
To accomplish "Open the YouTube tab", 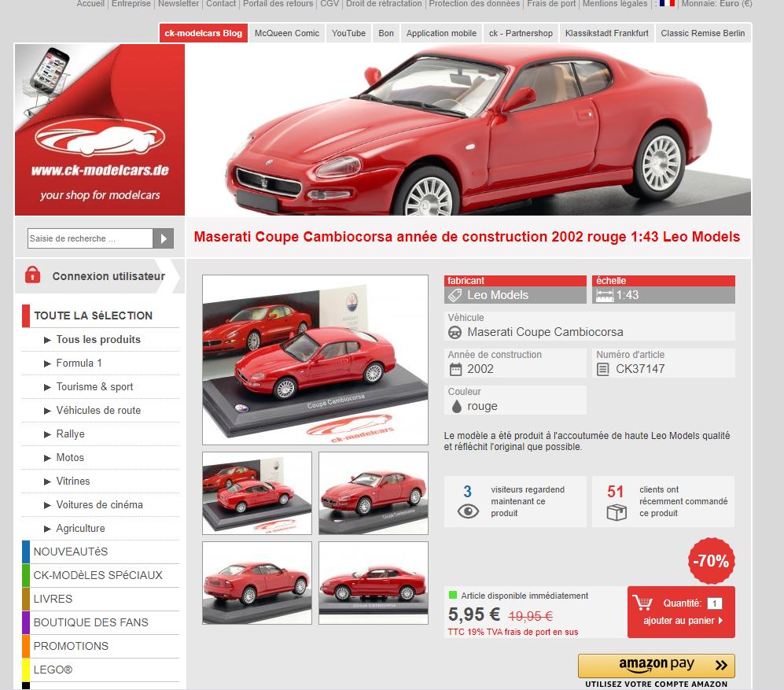I will click(x=348, y=33).
